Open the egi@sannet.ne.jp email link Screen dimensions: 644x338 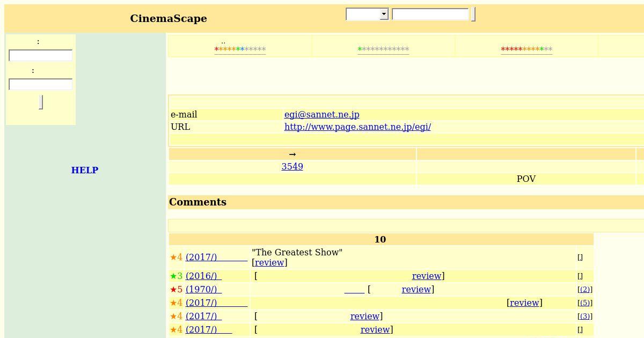322,114
